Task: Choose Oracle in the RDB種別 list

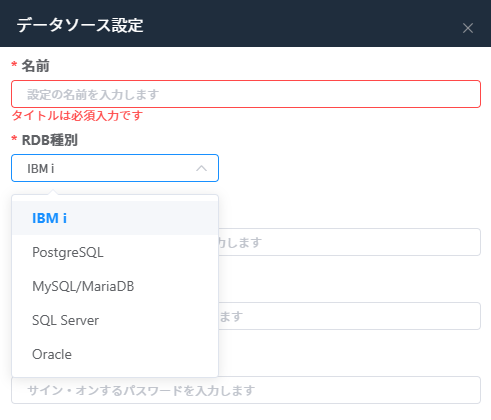Action: tap(115, 354)
